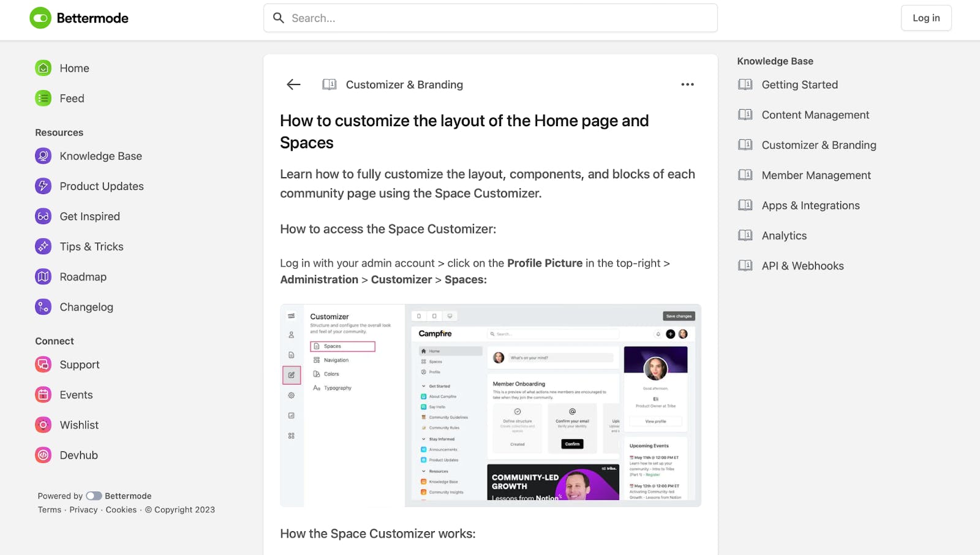Click the Bettermode logo icon
Screen dimensions: 980x555
coord(40,18)
